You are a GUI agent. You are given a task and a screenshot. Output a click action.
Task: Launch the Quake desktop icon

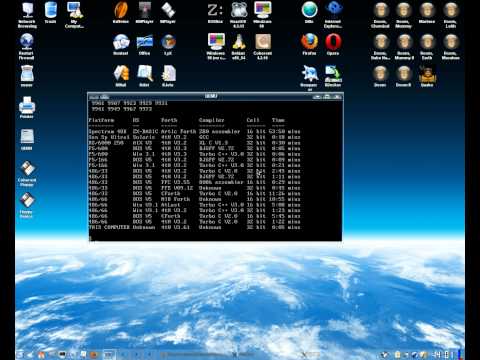pos(427,76)
